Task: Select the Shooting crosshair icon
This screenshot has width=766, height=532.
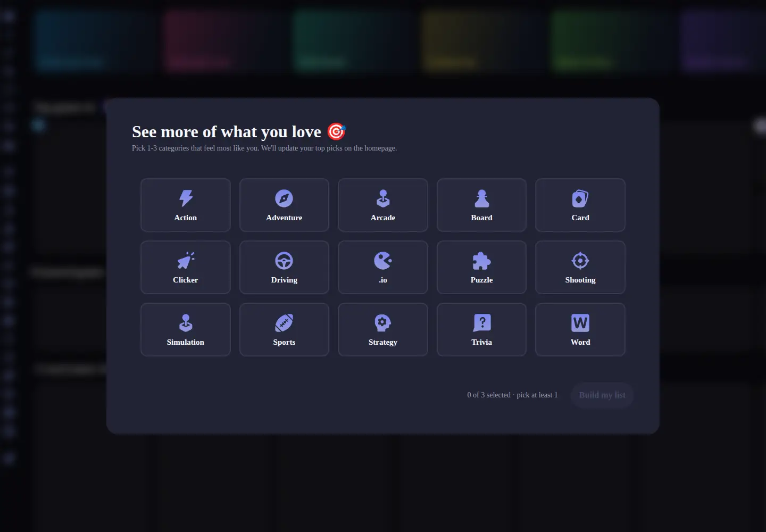Action: (x=580, y=261)
